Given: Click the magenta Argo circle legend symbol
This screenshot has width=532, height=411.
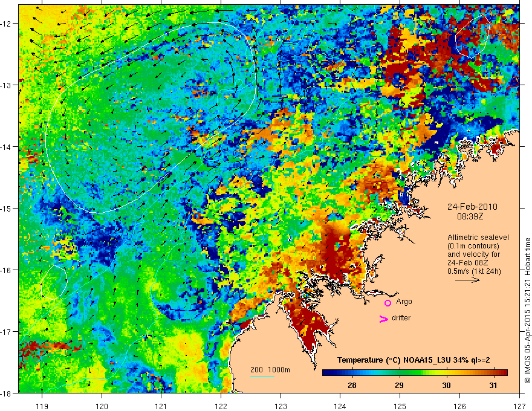Looking at the screenshot, I should 388,303.
